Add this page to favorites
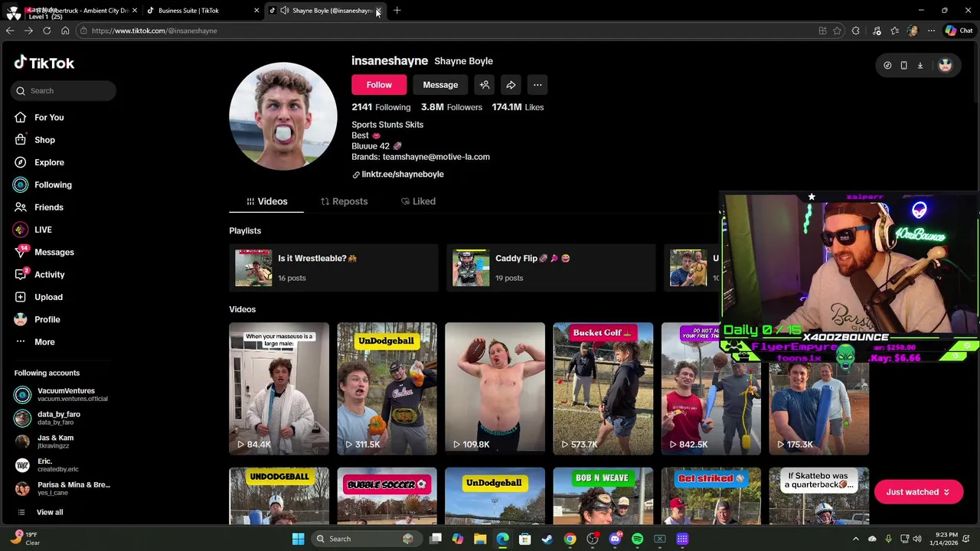980x551 pixels. pos(838,31)
